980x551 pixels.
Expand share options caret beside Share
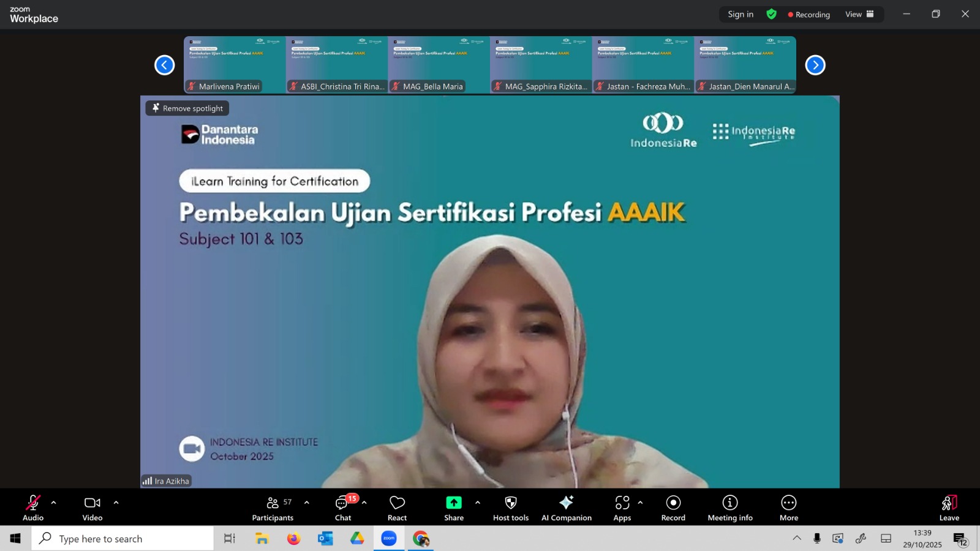478,503
